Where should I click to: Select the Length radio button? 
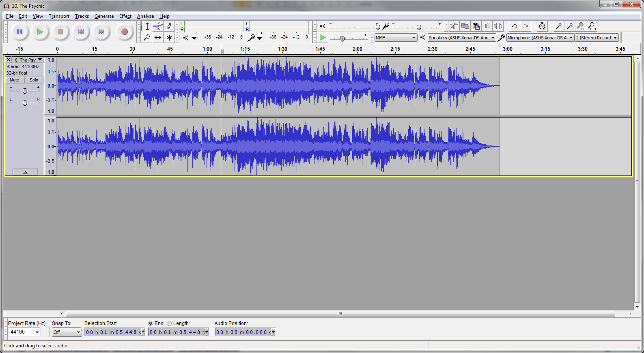click(169, 323)
